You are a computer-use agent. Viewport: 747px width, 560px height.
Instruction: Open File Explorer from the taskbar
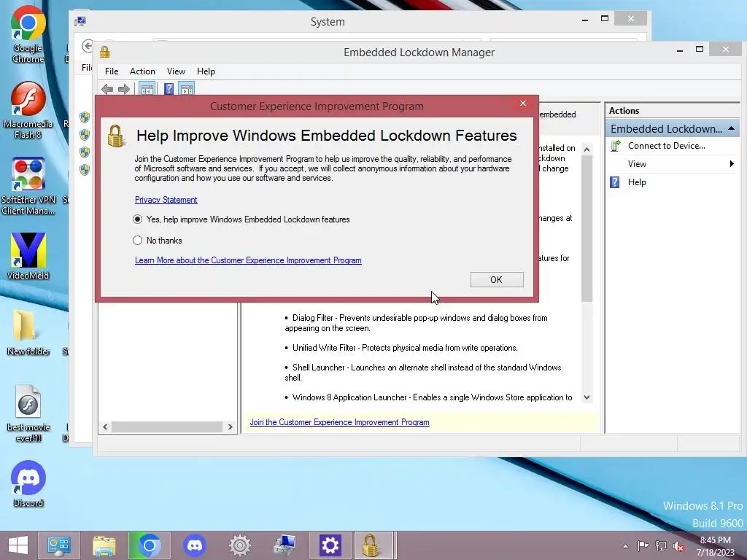(104, 545)
